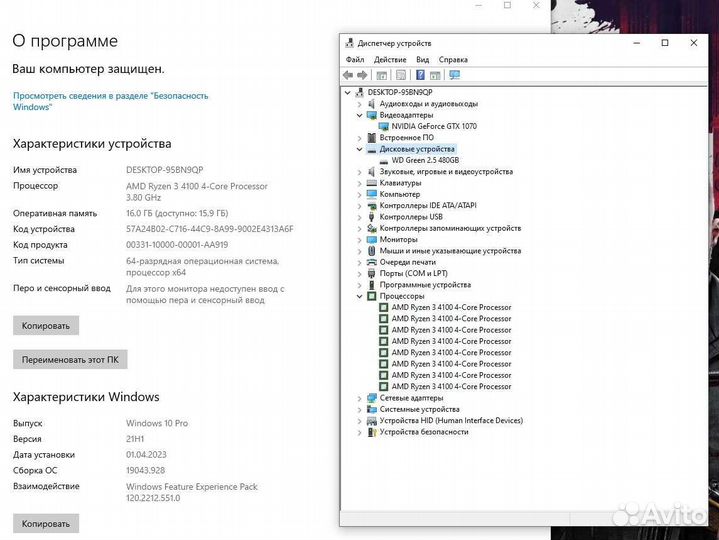Select the first AMD Ryzen 3 4100 processor entry
The width and height of the screenshot is (719, 540).
pyautogui.click(x=451, y=307)
